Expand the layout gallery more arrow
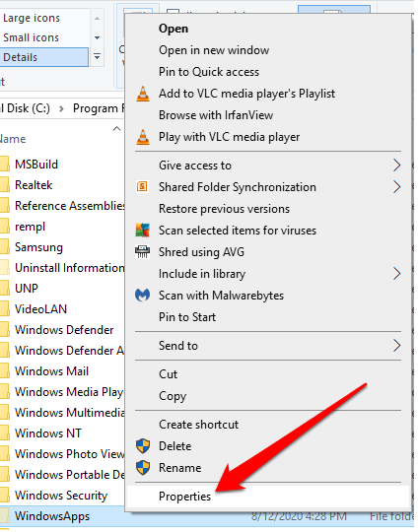Viewport: 418px width, 532px height. tap(98, 57)
